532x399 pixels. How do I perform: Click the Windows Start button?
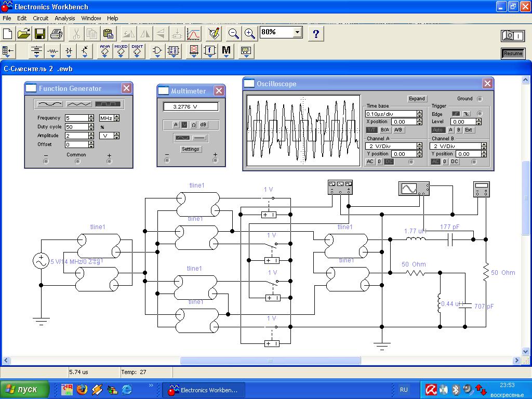tap(24, 390)
